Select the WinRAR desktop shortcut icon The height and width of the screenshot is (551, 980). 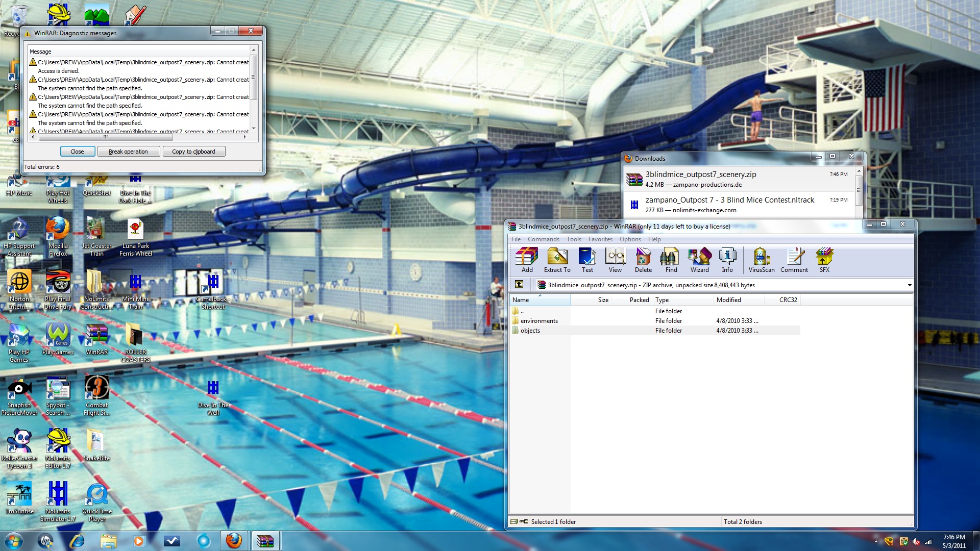(96, 339)
